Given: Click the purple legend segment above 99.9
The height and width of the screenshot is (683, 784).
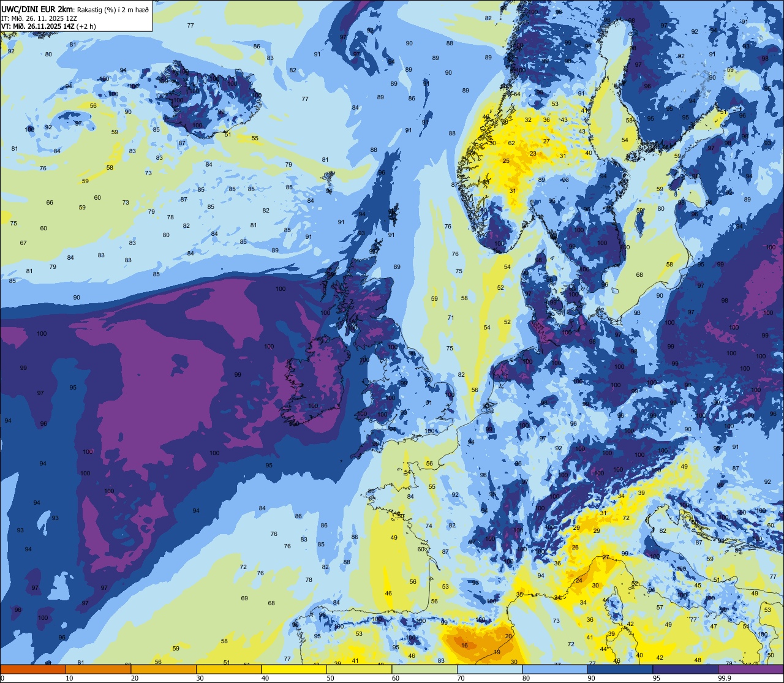Looking at the screenshot, I should 750,669.
